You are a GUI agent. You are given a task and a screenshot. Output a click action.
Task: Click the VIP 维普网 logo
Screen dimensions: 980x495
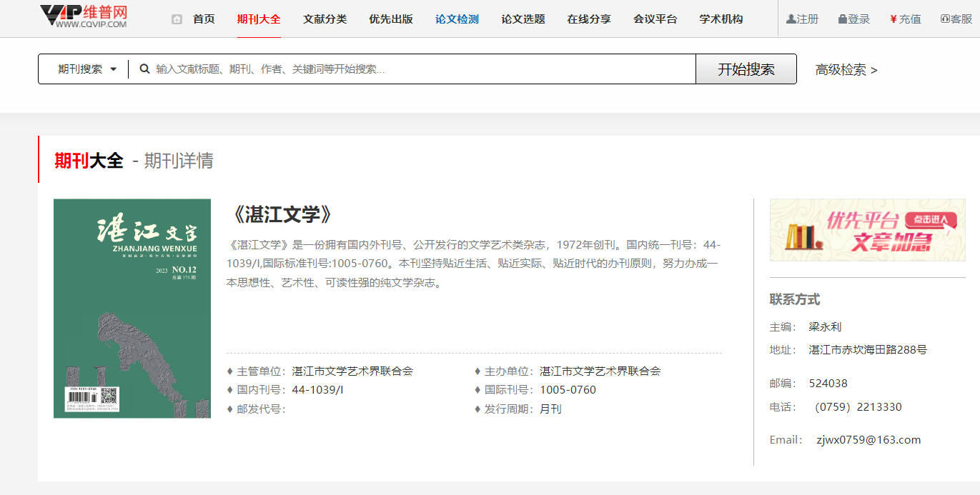coord(84,16)
